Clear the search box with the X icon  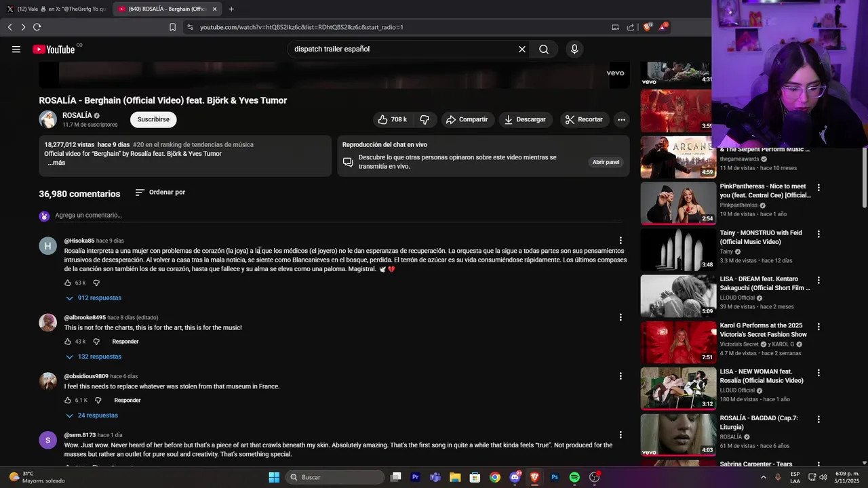[x=522, y=49]
